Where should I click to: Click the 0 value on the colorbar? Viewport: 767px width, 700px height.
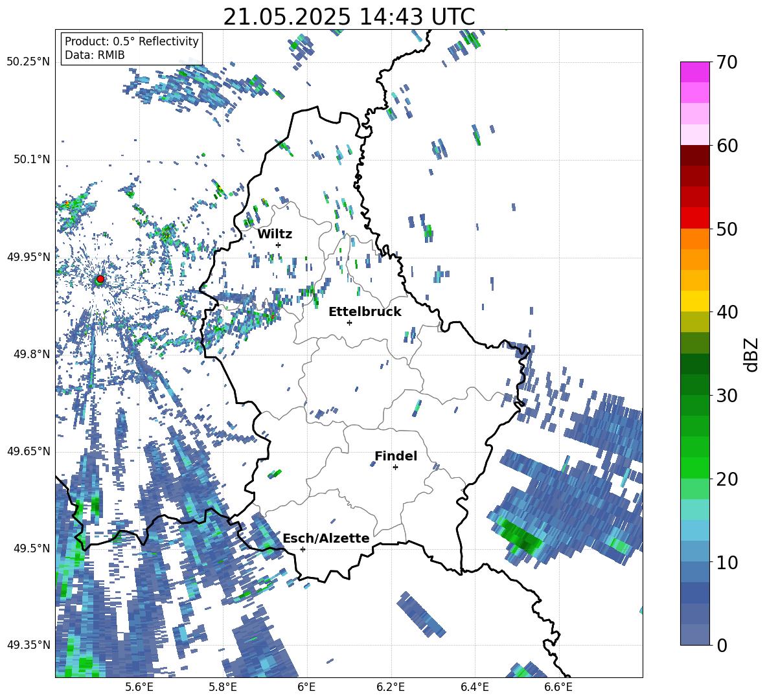[x=722, y=645]
